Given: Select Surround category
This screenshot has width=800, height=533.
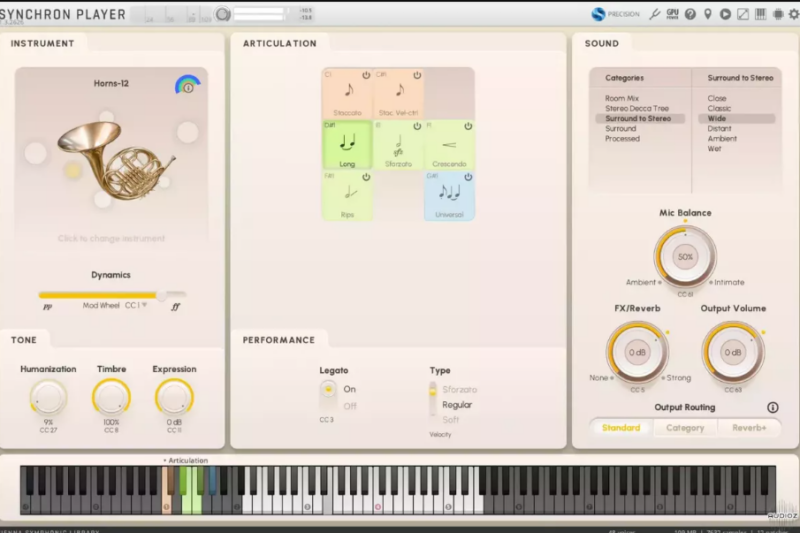Looking at the screenshot, I should [x=620, y=129].
